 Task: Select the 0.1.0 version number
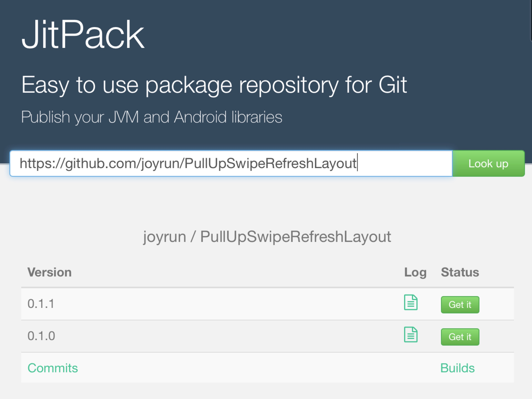41,336
